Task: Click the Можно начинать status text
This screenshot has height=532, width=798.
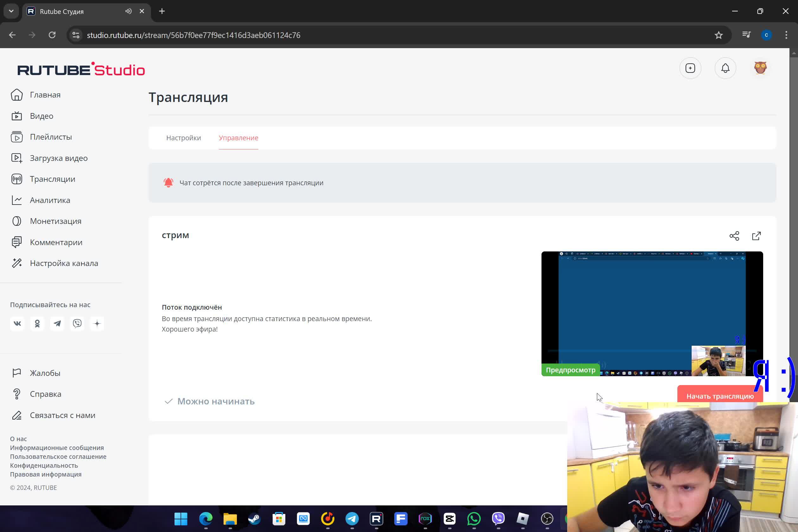Action: (x=216, y=402)
